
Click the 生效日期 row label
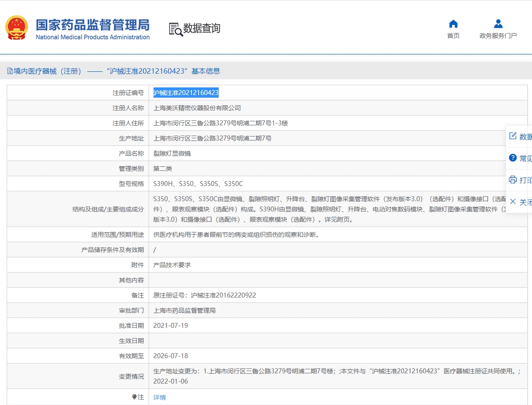pyautogui.click(x=131, y=341)
